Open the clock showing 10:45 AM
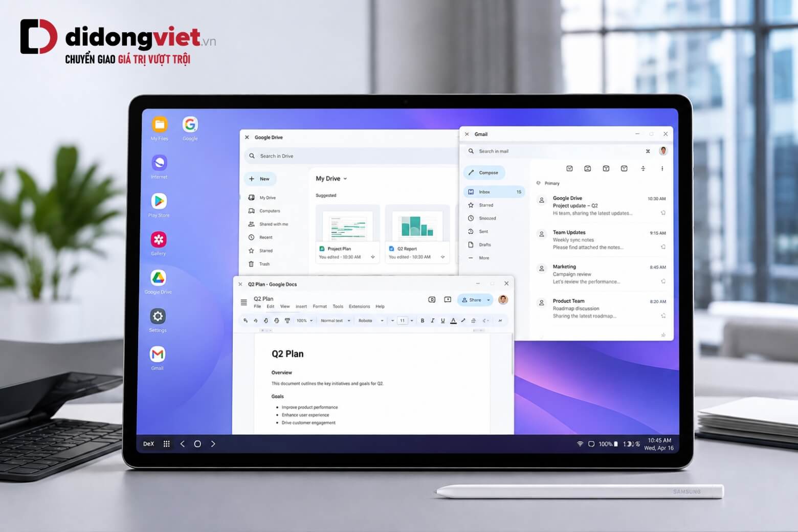Screen dimensions: 798x532 (659, 440)
